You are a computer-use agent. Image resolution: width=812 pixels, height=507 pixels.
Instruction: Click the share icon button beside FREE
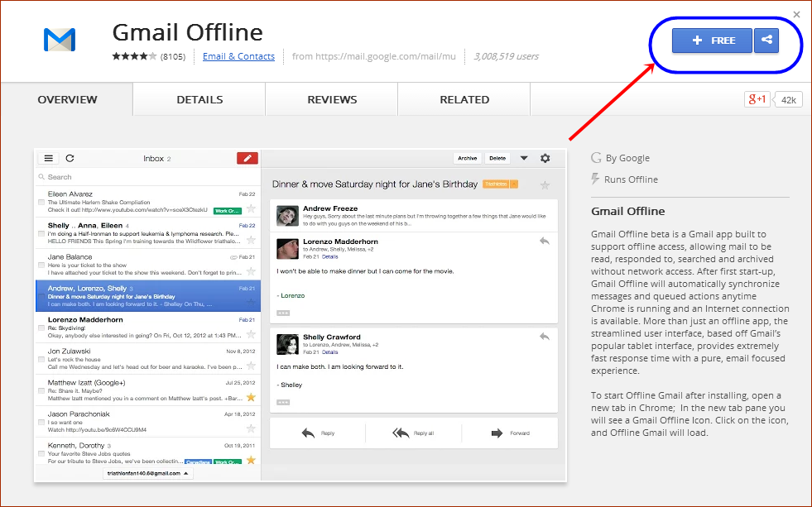tap(766, 41)
